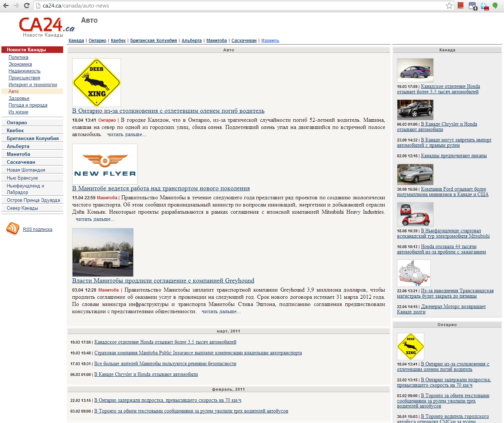This screenshot has width=504, height=423.
Task: Open the New Flyer logo image
Action: tap(105, 164)
